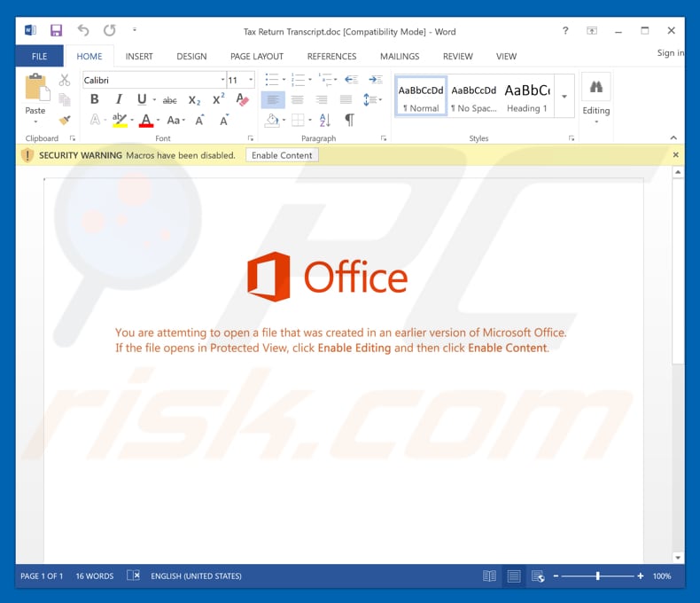
Task: Toggle Italic formatting
Action: 119,99
